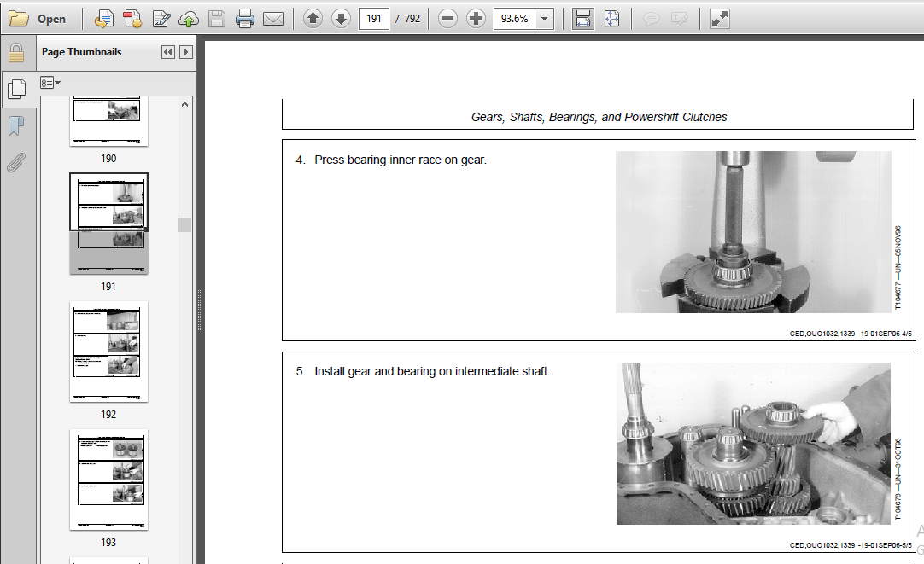Open the Page Thumbnails panel icon

pyautogui.click(x=17, y=89)
